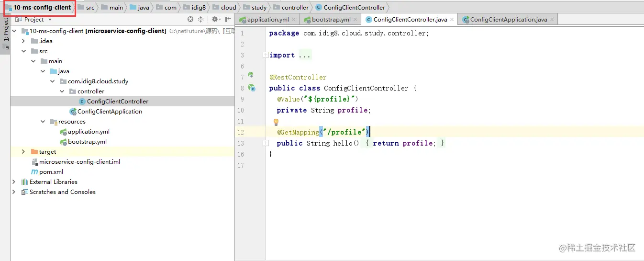Select the controller package row
Viewport: 644px width, 261px height.
[x=122, y=91]
